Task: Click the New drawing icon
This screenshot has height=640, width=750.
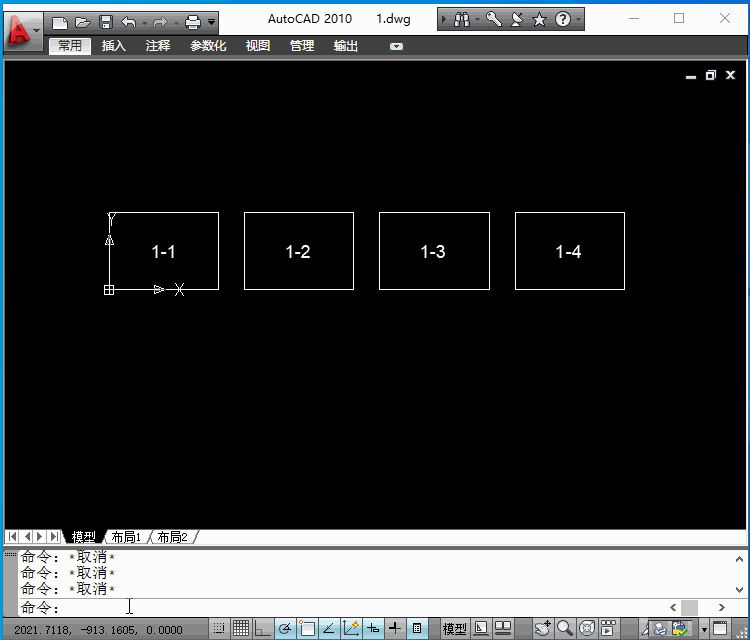Action: point(60,22)
